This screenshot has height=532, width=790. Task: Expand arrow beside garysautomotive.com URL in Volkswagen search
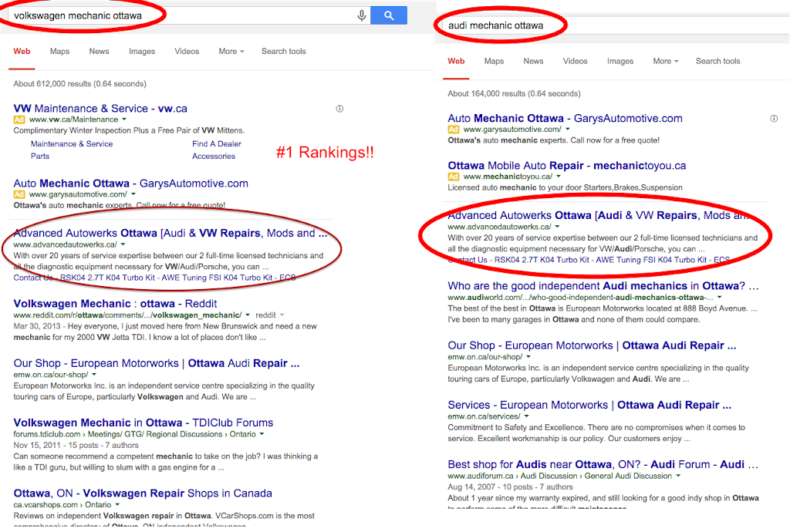[133, 194]
